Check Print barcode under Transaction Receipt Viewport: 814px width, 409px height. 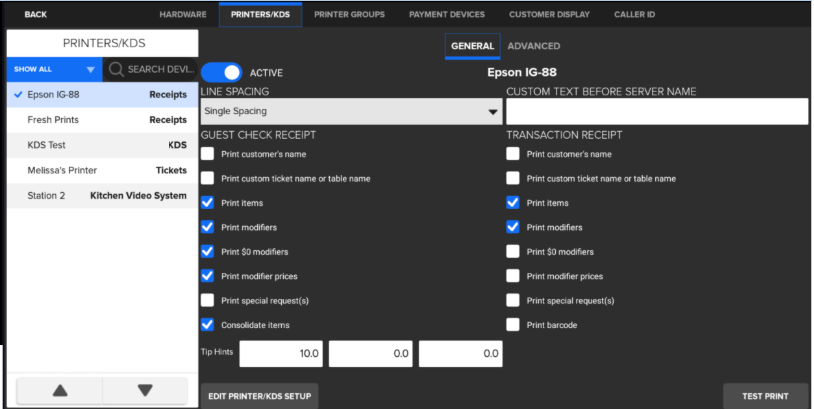[x=513, y=324]
